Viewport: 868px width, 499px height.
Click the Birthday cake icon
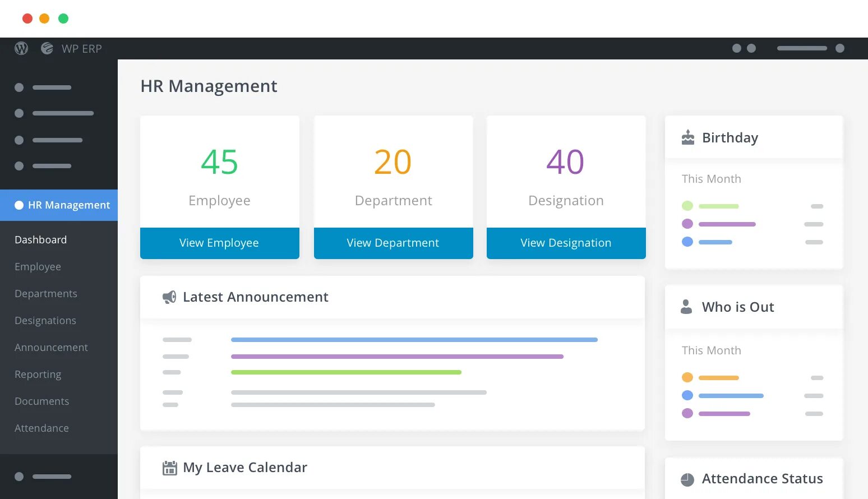coord(688,137)
